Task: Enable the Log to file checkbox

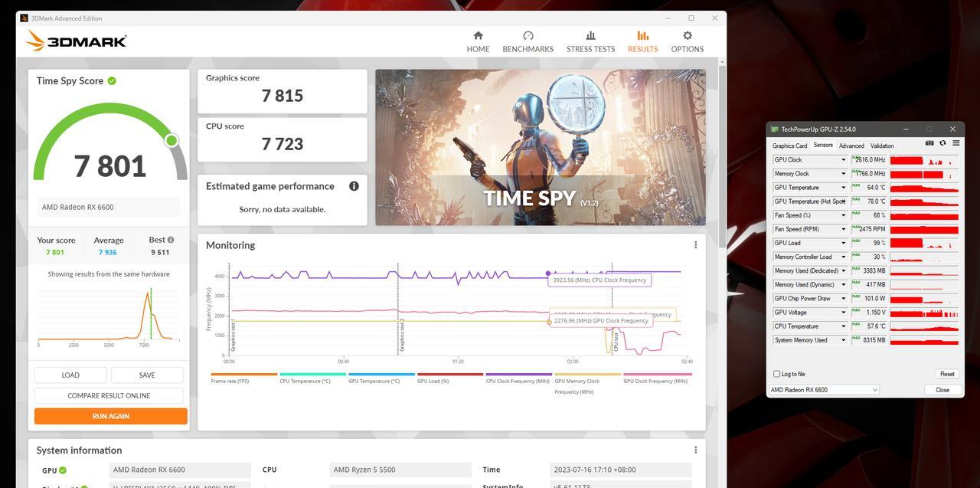Action: [x=777, y=374]
